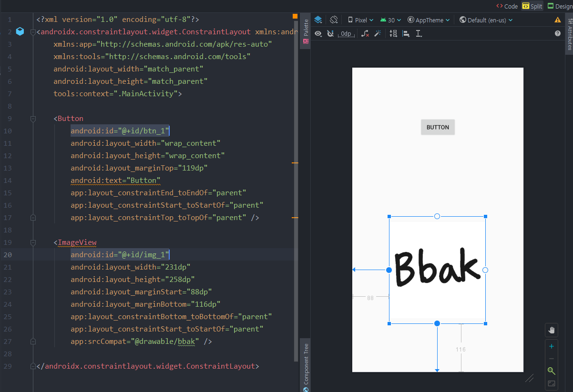Open the AppTheme dropdown

429,20
